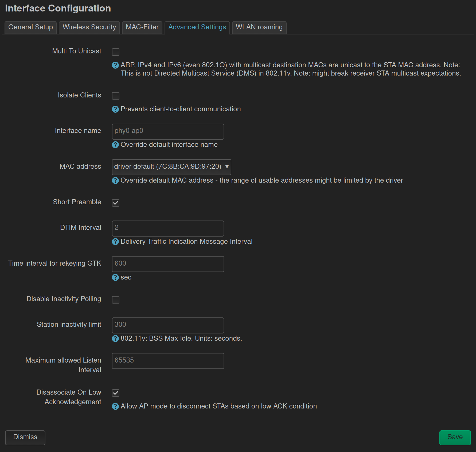Focus the Station inactivity limit field

168,325
